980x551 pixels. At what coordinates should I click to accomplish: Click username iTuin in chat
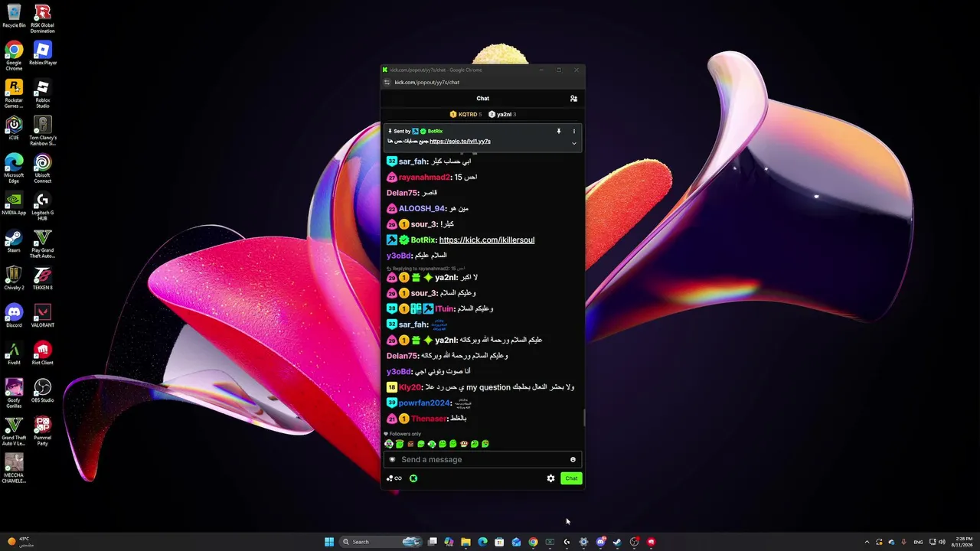tap(444, 309)
